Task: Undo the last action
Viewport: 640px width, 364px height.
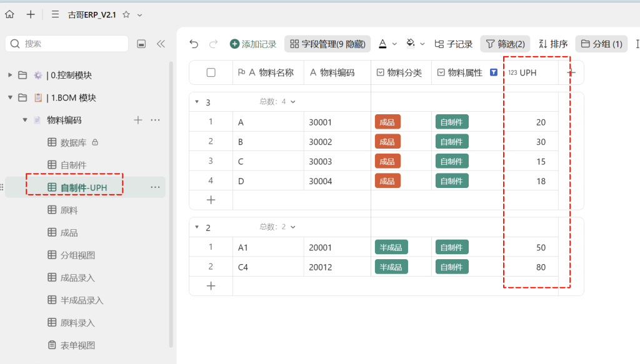Action: coord(194,44)
